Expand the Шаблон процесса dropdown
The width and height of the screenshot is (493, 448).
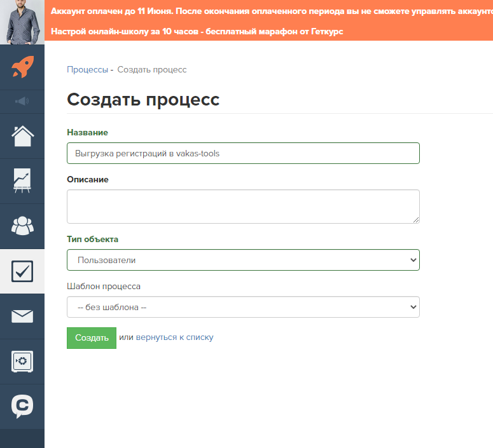(x=242, y=307)
